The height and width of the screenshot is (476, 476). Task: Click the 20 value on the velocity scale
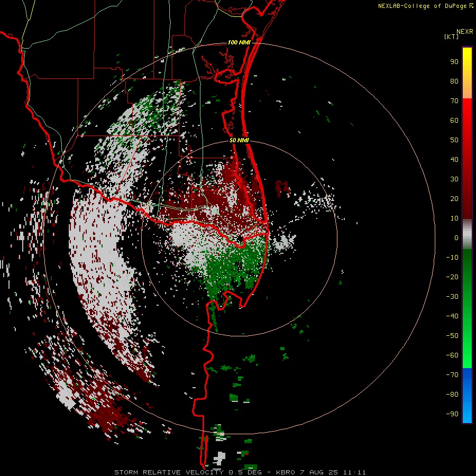(454, 199)
